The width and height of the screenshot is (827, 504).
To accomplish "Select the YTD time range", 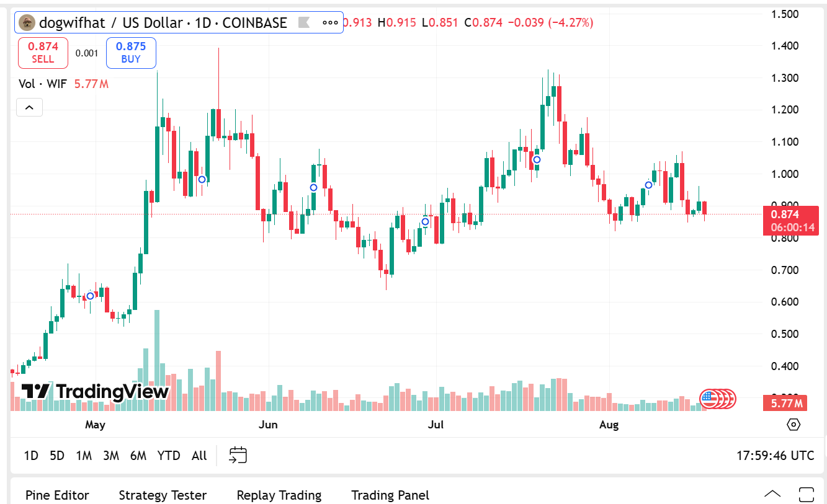I will tap(169, 456).
